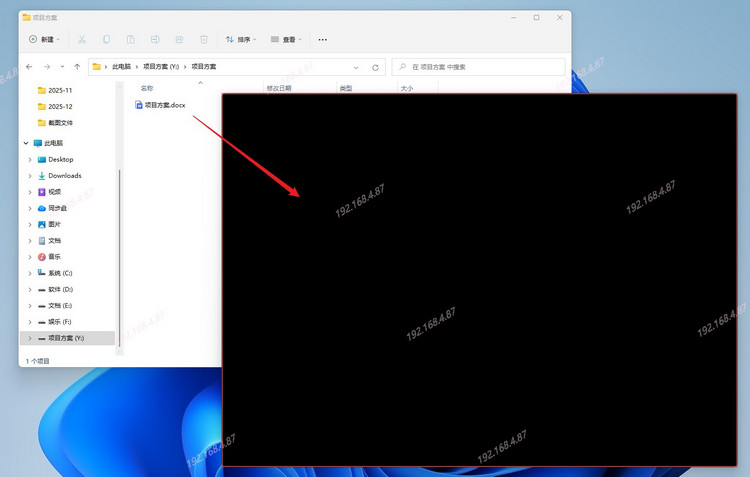This screenshot has height=477, width=750.
Task: Go up one folder with Up arrow
Action: coord(76,67)
